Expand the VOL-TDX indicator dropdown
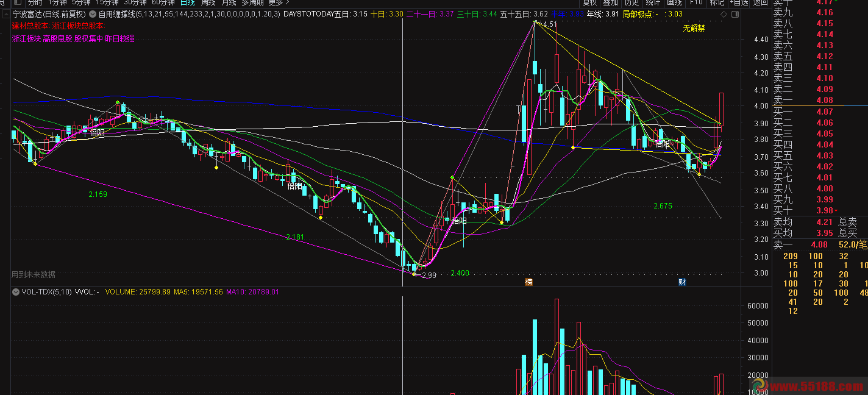Screen dimensions: 868x395 (x=15, y=292)
